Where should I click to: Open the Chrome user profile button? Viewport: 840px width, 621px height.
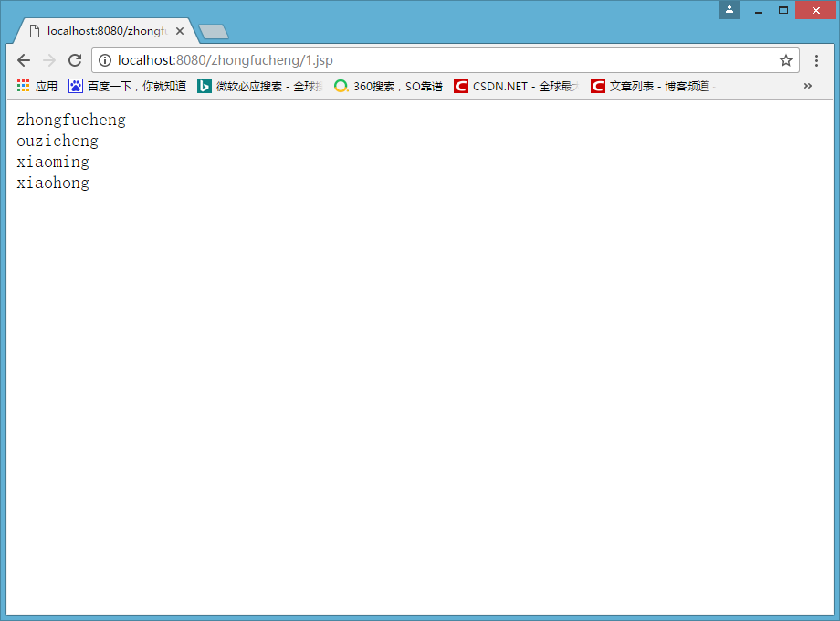[730, 10]
